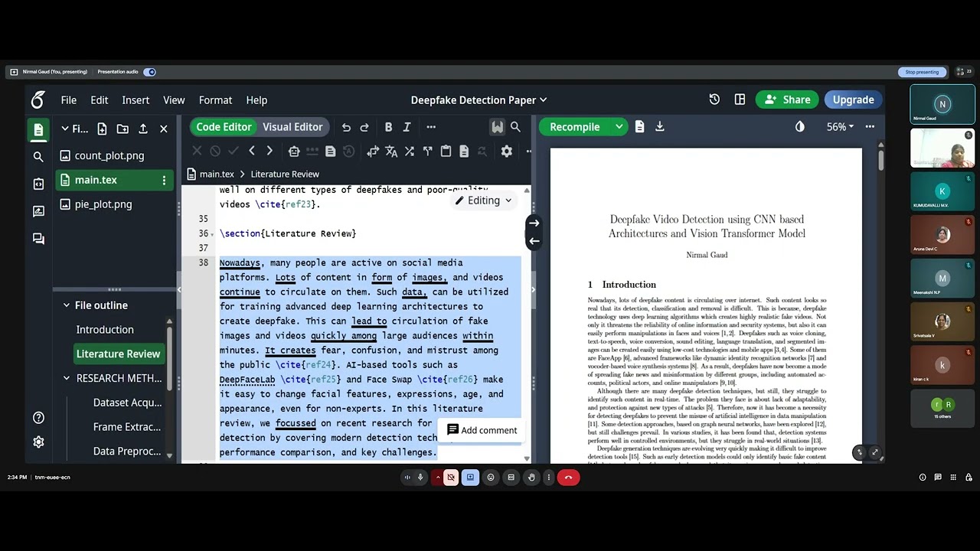The width and height of the screenshot is (980, 551).
Task: Collapse the RESEARCH METH... outline item
Action: [x=67, y=378]
